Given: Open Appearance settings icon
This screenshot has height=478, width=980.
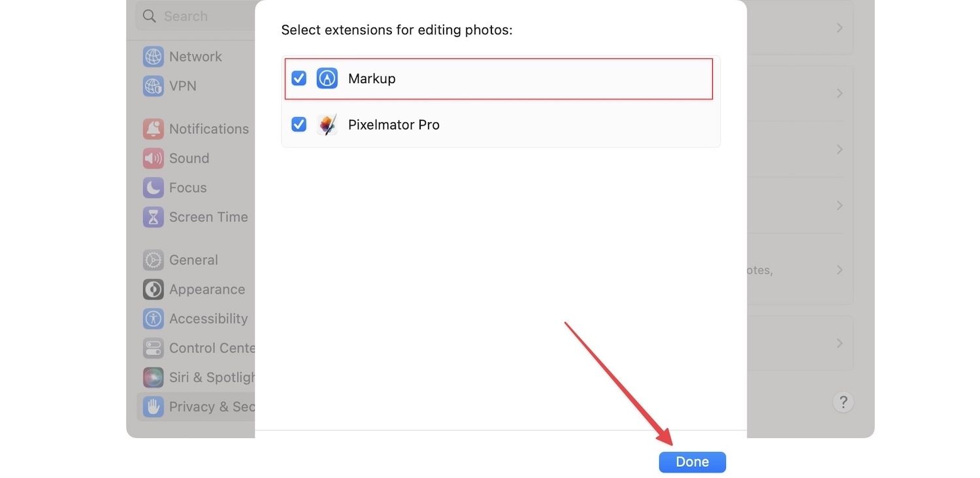Looking at the screenshot, I should point(153,289).
